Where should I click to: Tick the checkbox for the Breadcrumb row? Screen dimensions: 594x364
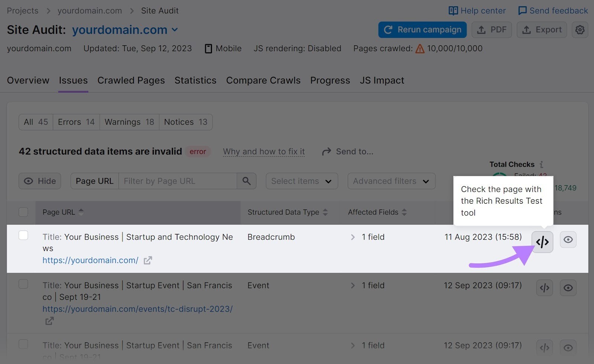point(23,235)
